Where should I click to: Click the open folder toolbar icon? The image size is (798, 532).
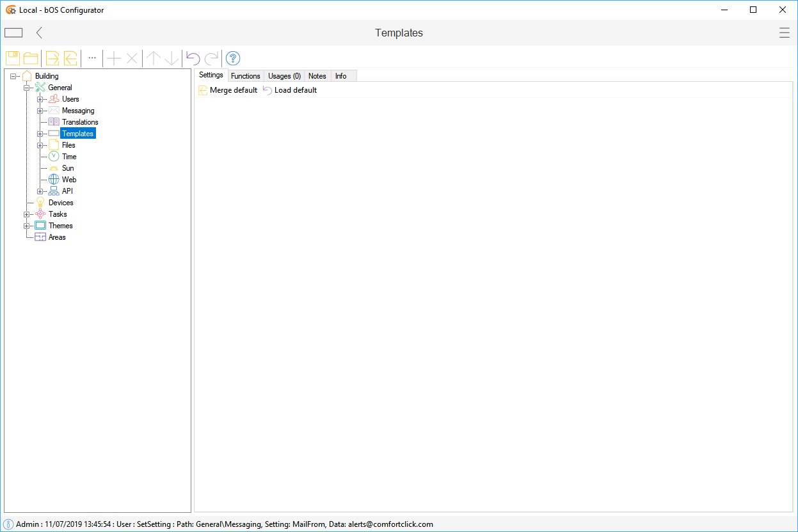point(31,58)
